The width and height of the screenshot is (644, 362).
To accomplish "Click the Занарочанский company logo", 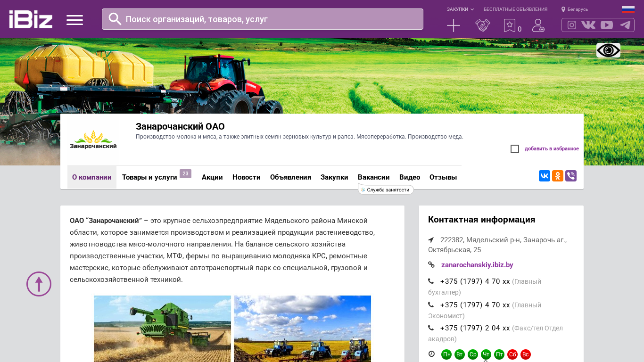I will point(93,140).
